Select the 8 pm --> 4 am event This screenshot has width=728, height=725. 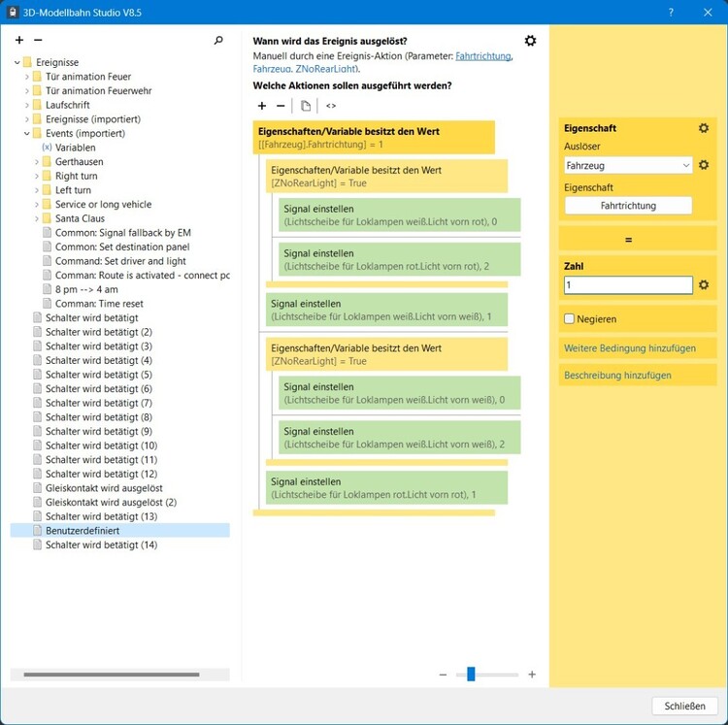pos(86,289)
